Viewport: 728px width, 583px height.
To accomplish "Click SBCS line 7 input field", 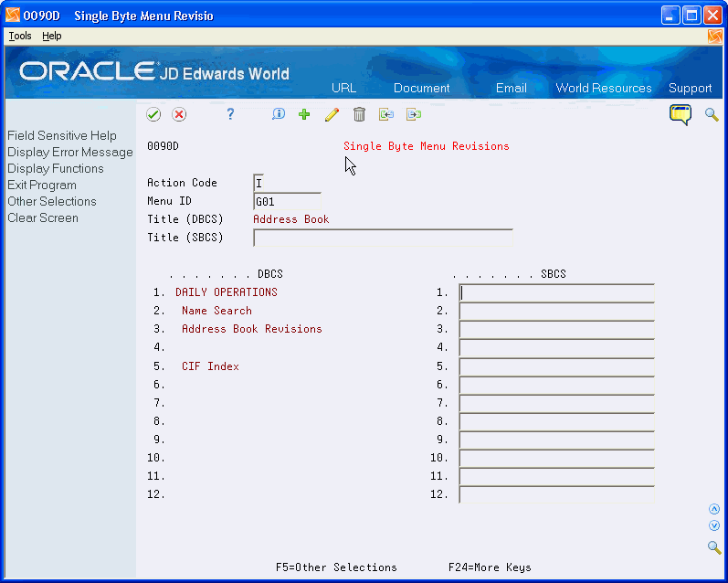I will [x=556, y=403].
